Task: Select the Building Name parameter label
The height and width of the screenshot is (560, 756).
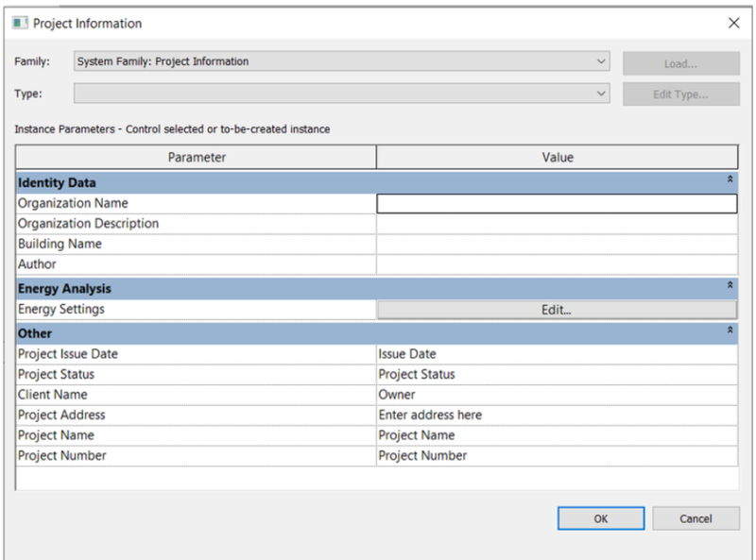Action: (60, 244)
